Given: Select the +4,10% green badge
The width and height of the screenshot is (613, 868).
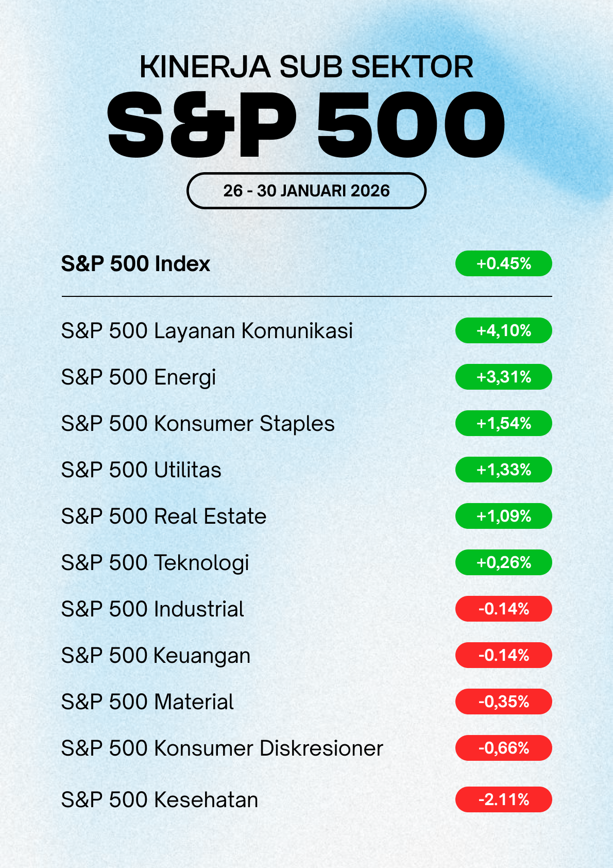Looking at the screenshot, I should (503, 331).
